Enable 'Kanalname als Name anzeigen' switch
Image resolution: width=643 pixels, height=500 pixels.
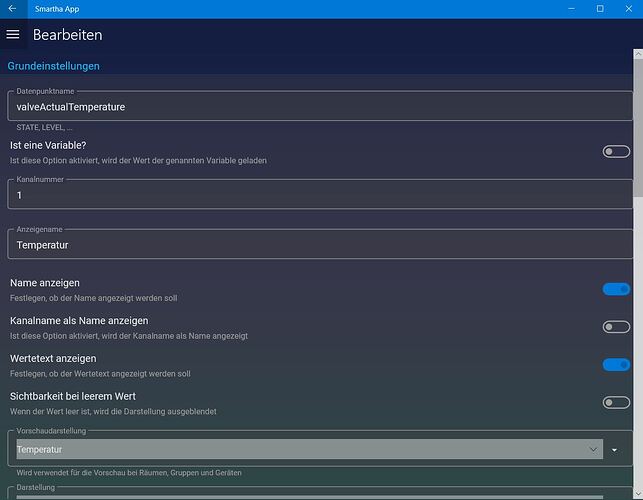pos(616,327)
